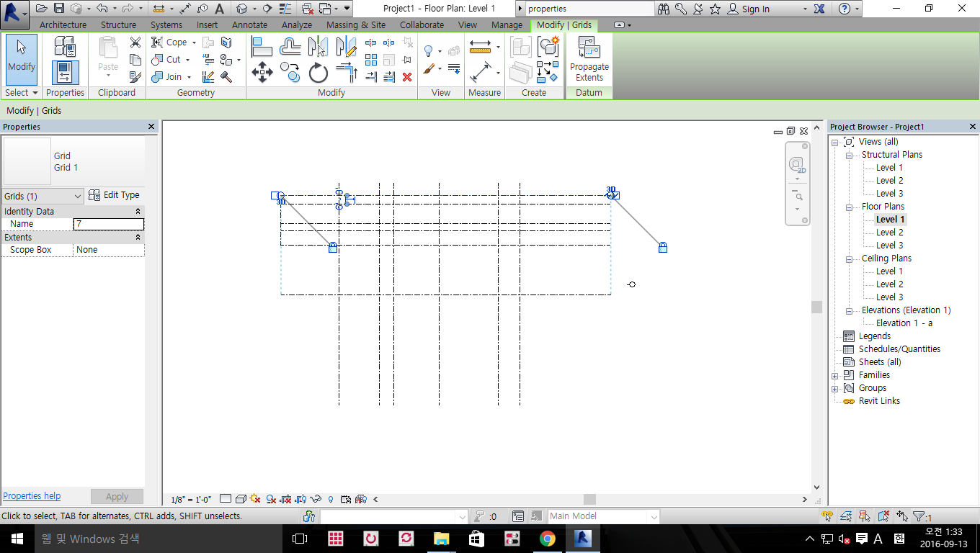Open the Windows Start menu
Image resolution: width=980 pixels, height=553 pixels.
(x=16, y=539)
